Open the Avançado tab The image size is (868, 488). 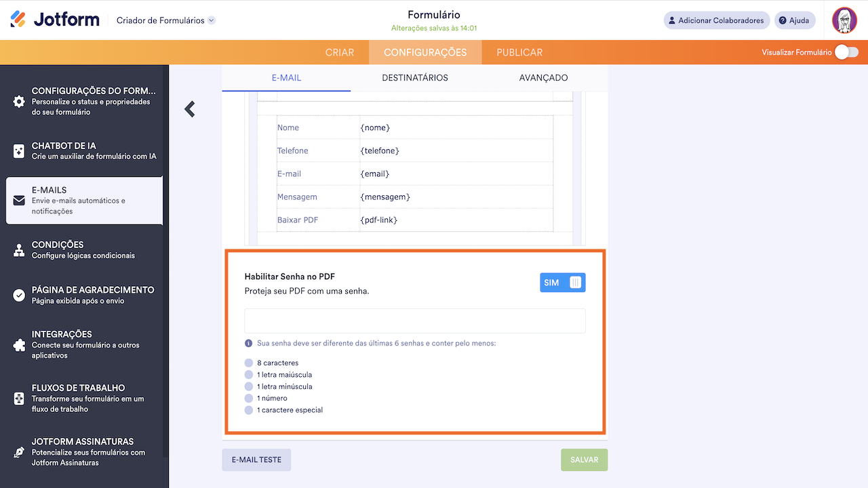pos(543,78)
